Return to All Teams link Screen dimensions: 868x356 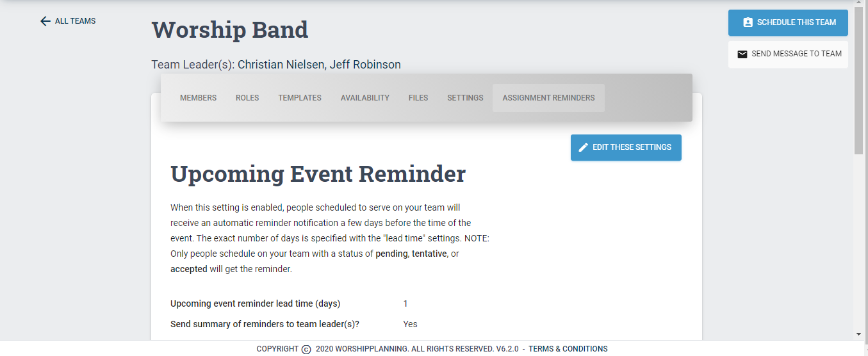pos(68,21)
